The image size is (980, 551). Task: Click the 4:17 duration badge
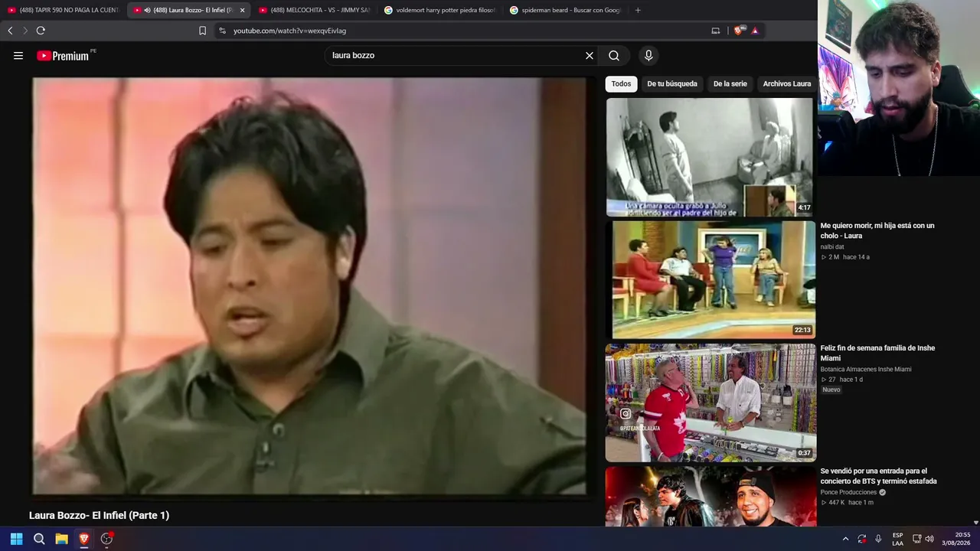(x=804, y=207)
